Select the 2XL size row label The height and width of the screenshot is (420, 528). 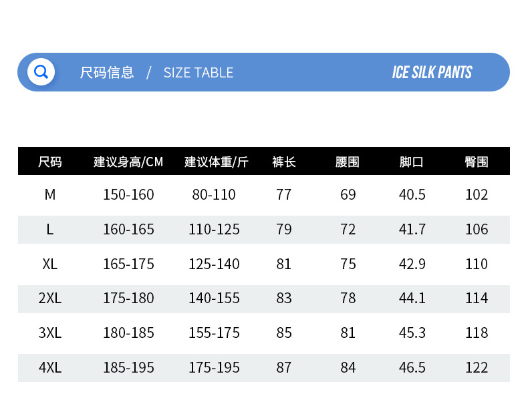click(x=50, y=298)
